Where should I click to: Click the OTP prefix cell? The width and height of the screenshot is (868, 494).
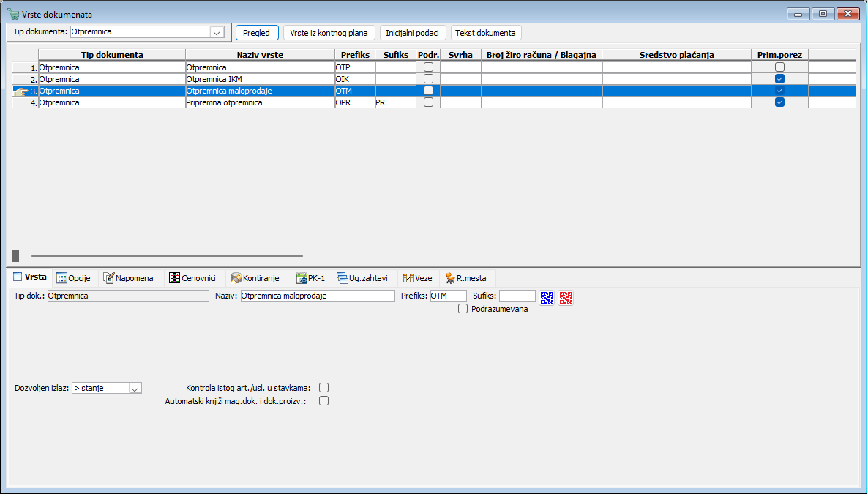[x=355, y=67]
